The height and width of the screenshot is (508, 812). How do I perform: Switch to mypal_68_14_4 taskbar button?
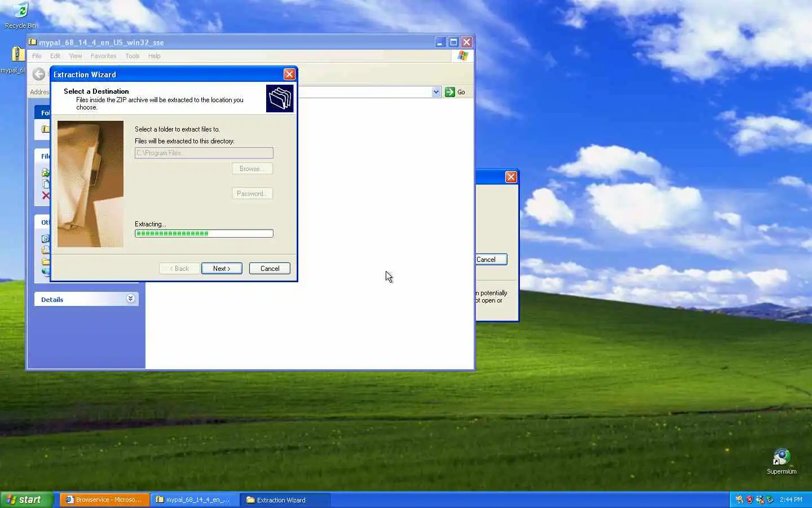tap(195, 500)
